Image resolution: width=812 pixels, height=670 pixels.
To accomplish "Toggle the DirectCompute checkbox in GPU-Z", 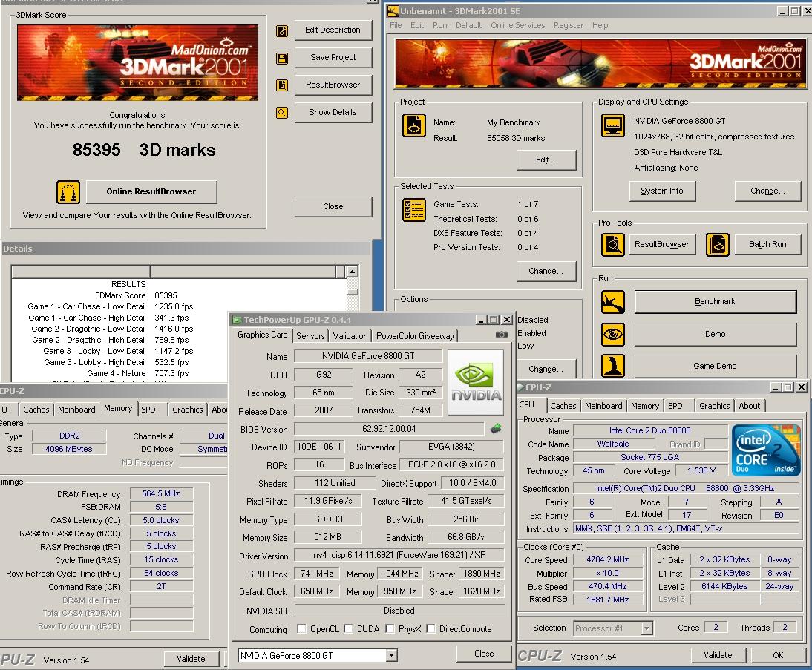I will tap(430, 628).
